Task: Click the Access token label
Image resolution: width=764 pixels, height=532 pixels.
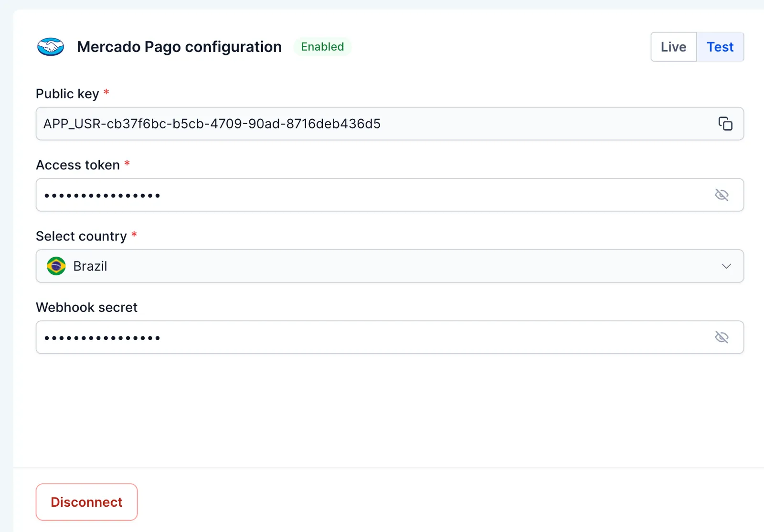Action: point(78,165)
